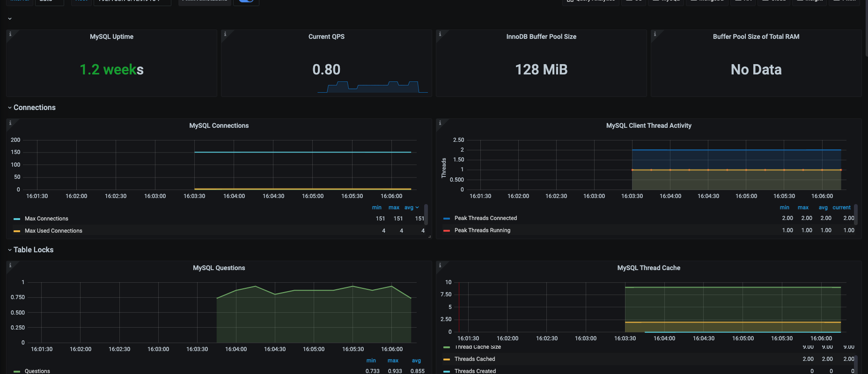Click the yellow swatch beside Threads Cached
Viewport: 868px width, 374px height.
click(447, 359)
